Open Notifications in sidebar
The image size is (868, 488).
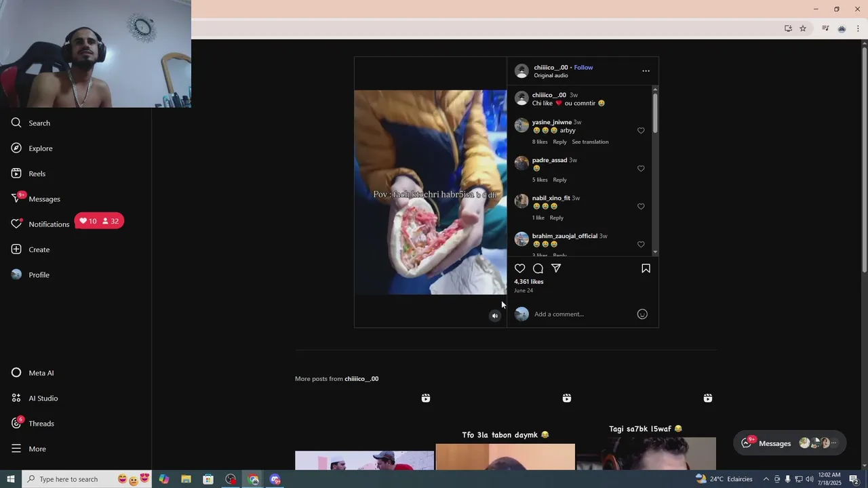tap(40, 224)
